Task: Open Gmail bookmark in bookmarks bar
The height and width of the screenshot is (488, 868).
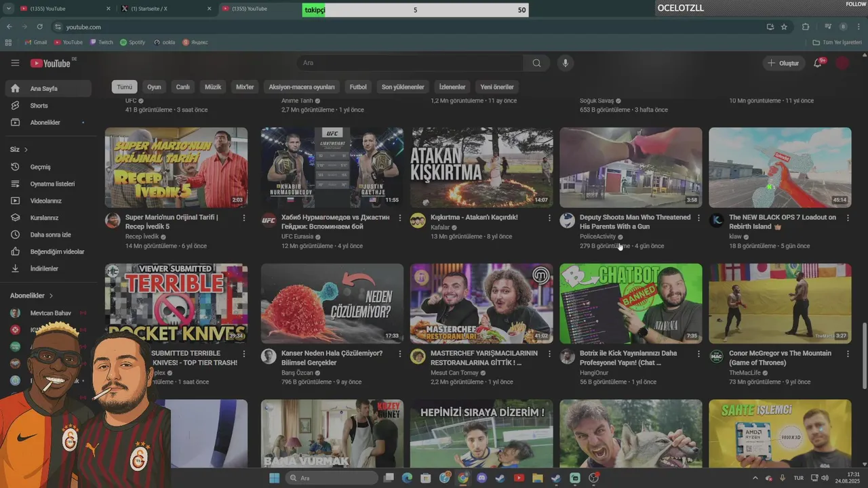Action: [36, 42]
